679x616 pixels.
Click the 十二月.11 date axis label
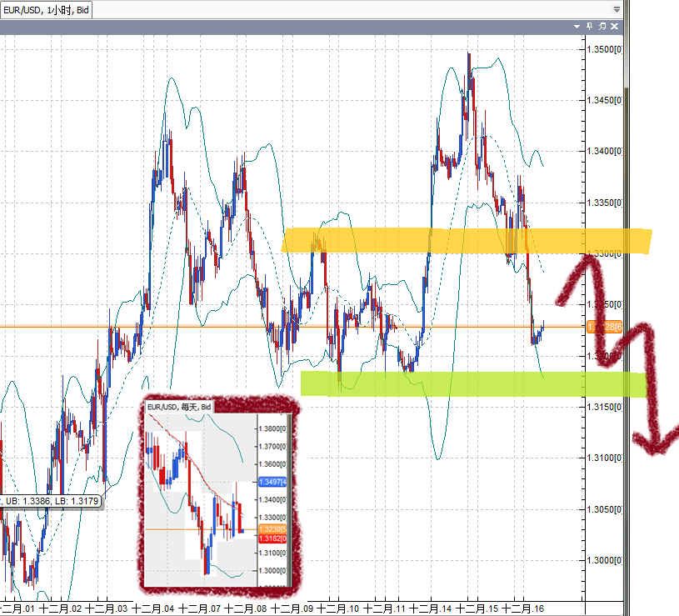(x=384, y=608)
